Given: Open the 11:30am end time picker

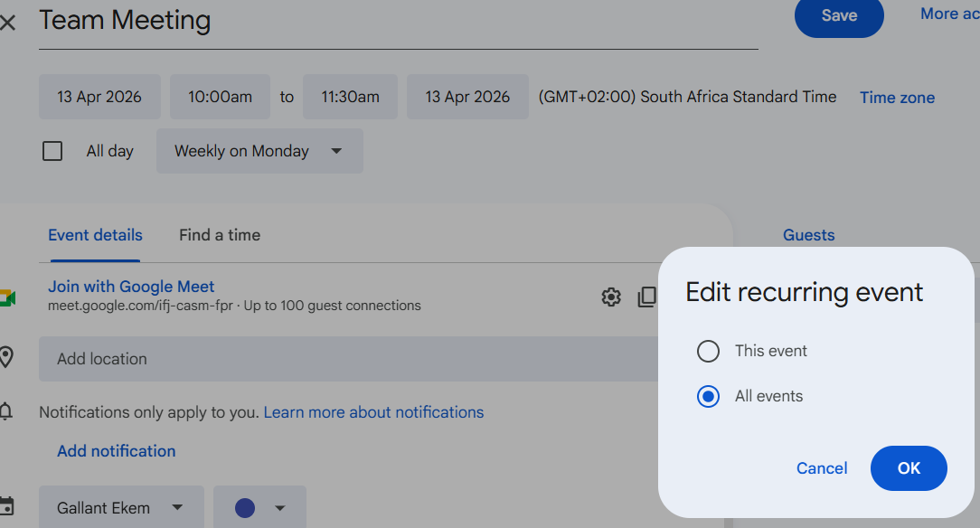Looking at the screenshot, I should (350, 97).
